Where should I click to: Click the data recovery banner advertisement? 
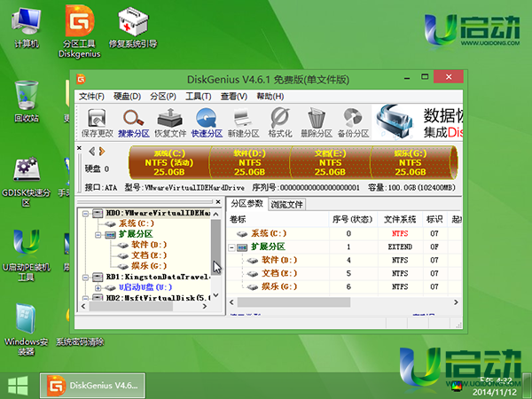pyautogui.click(x=418, y=122)
